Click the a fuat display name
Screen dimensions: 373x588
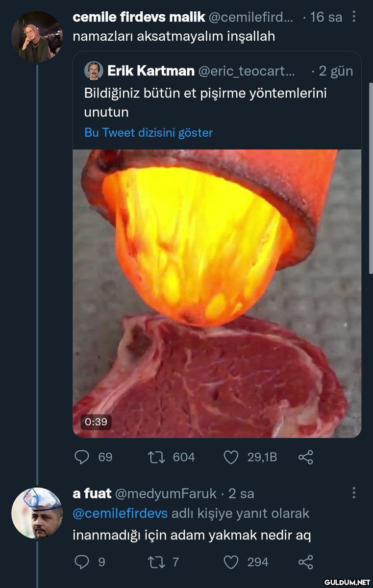[92, 493]
